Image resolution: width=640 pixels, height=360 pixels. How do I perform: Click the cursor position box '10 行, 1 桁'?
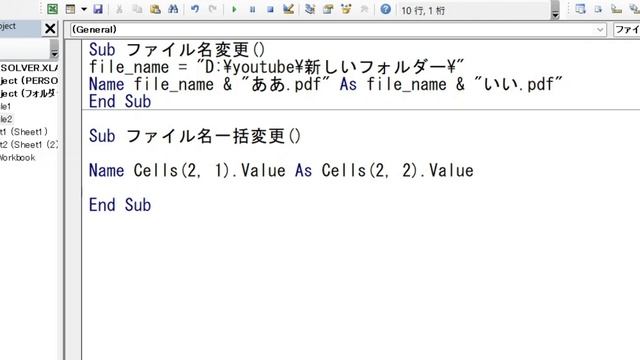473,10
